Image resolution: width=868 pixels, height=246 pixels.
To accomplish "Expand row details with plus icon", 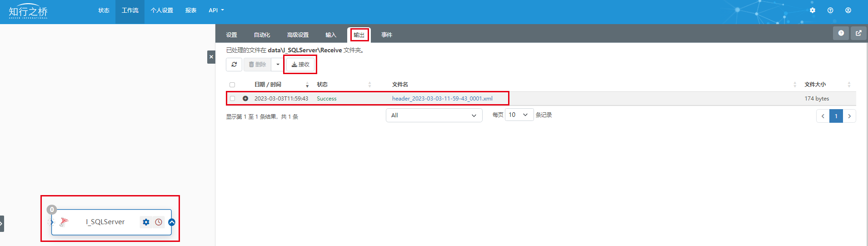I will (x=245, y=98).
